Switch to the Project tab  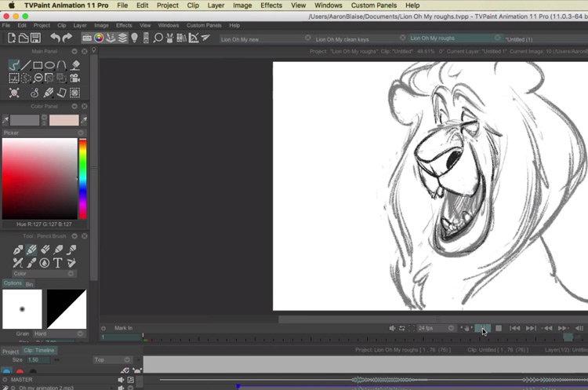coord(10,352)
